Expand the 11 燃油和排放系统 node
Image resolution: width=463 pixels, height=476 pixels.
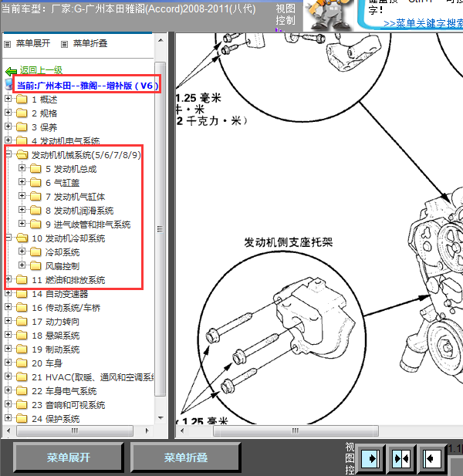8,279
